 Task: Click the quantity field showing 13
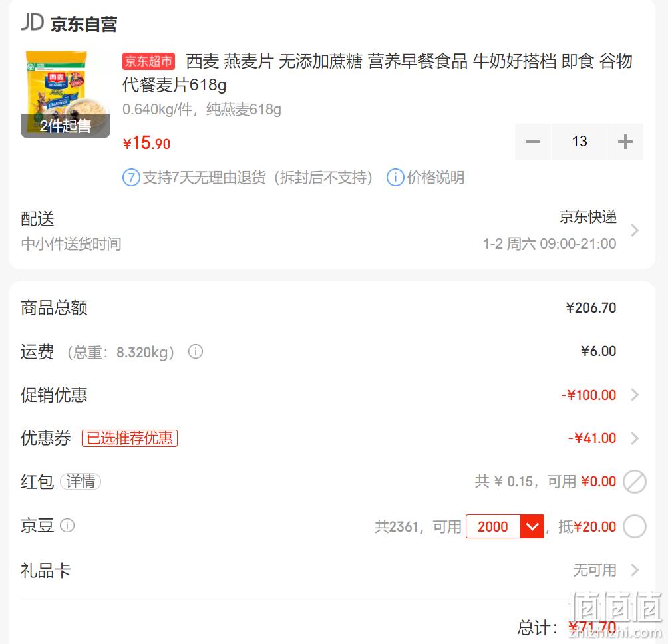[x=579, y=142]
